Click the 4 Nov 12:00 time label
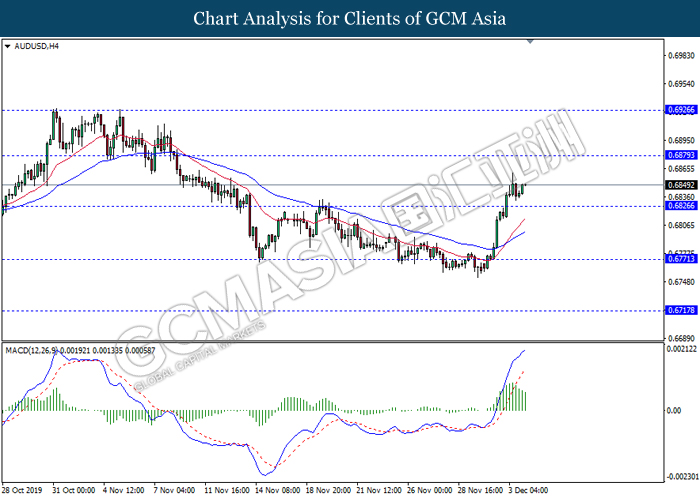The width and height of the screenshot is (700, 500). pos(123,490)
